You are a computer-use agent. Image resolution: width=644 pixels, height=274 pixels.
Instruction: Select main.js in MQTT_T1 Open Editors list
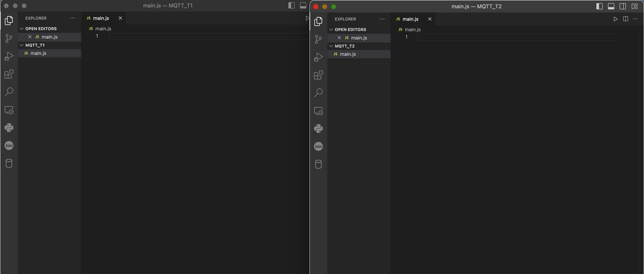click(49, 37)
